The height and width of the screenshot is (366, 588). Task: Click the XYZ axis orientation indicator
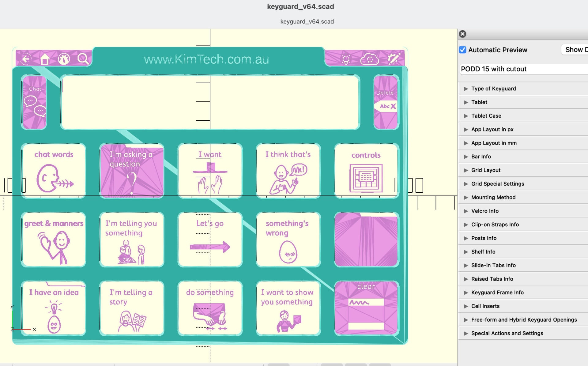(x=23, y=319)
